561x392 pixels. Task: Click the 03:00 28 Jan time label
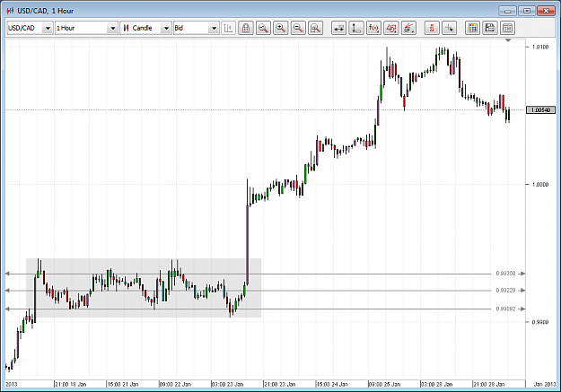437,384
